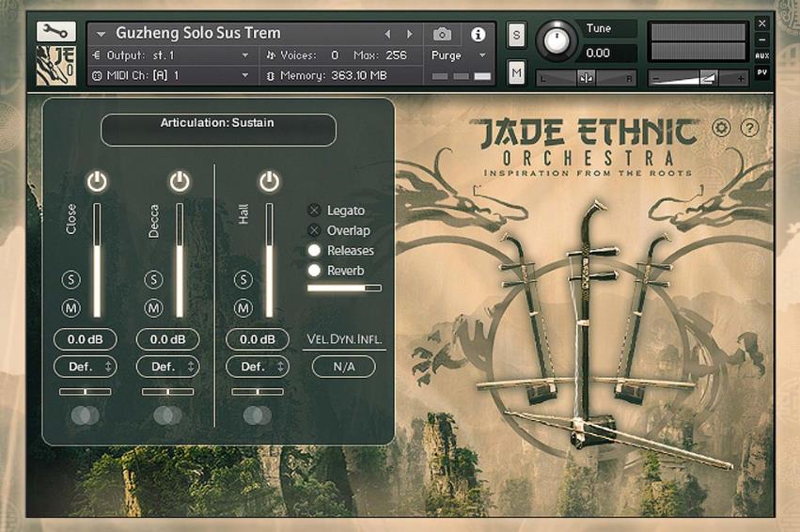
Task: Click the Articulation: Sustain display
Action: point(218,130)
